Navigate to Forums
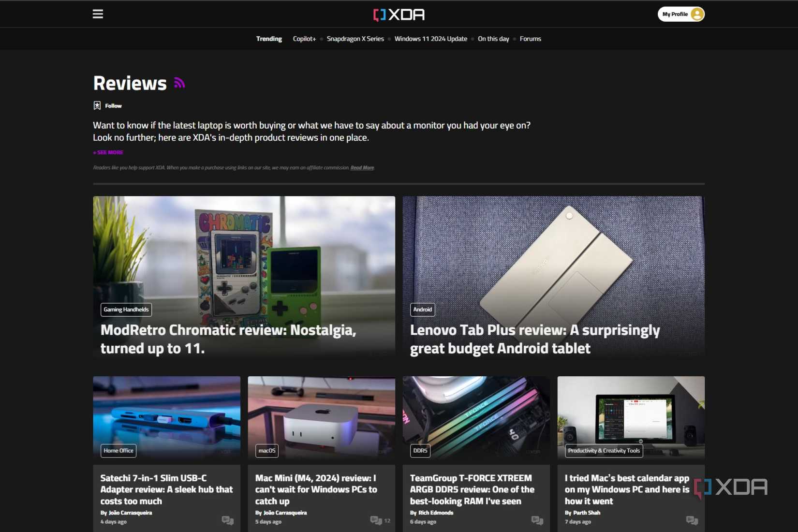The height and width of the screenshot is (532, 798). [530, 39]
